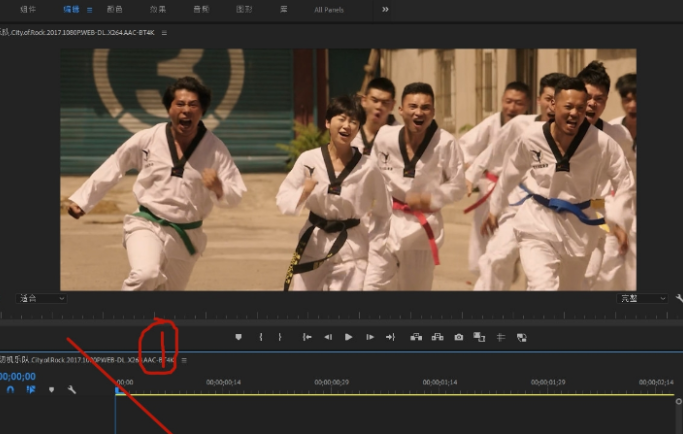Click the blue timeline playhead handle
This screenshot has height=434, width=683.
pos(118,390)
